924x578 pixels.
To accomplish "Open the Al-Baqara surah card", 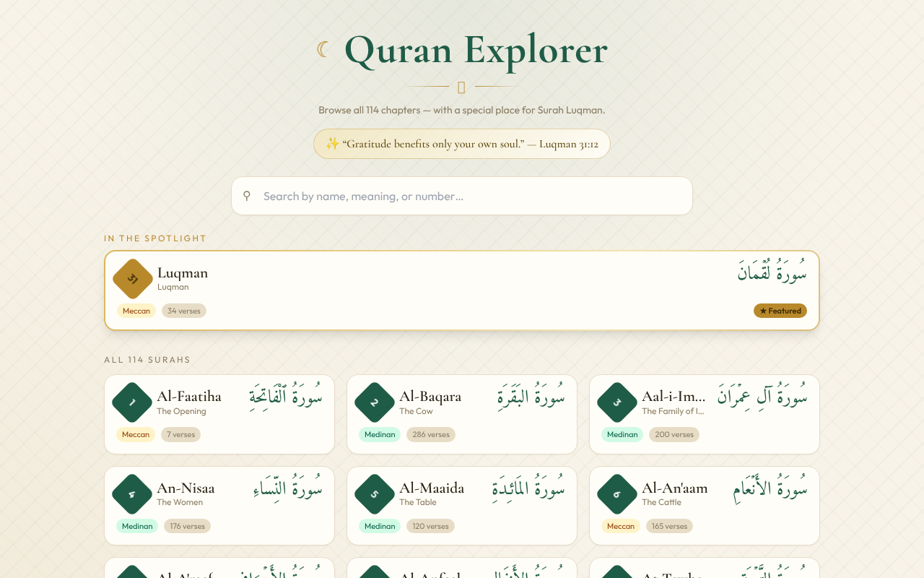I will 462,414.
